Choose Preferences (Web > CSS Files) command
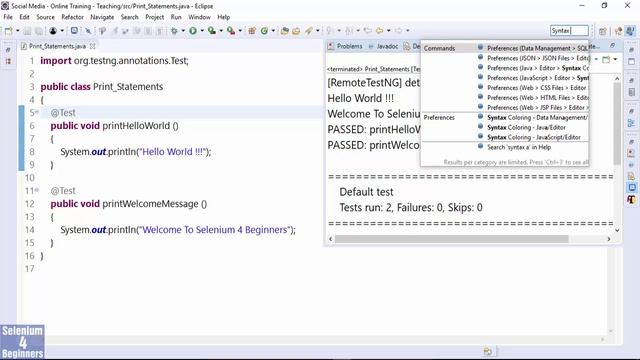This screenshot has width=640, height=360. [533, 88]
